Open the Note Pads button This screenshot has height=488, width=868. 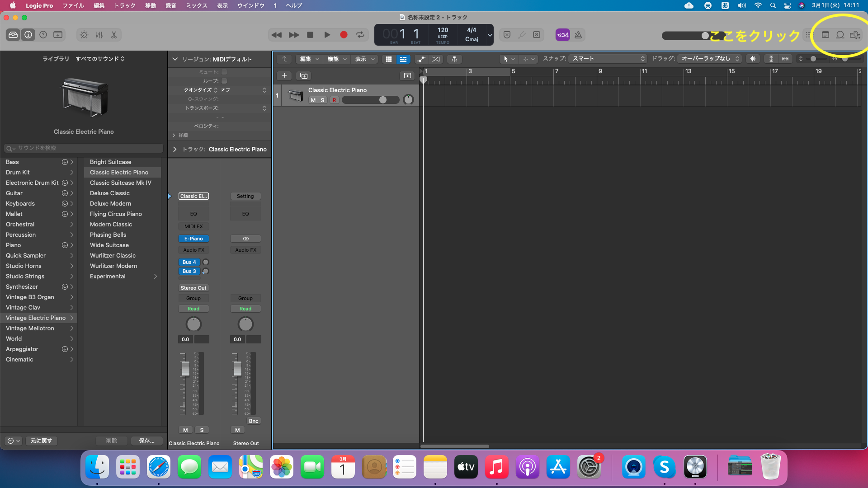[x=826, y=35]
